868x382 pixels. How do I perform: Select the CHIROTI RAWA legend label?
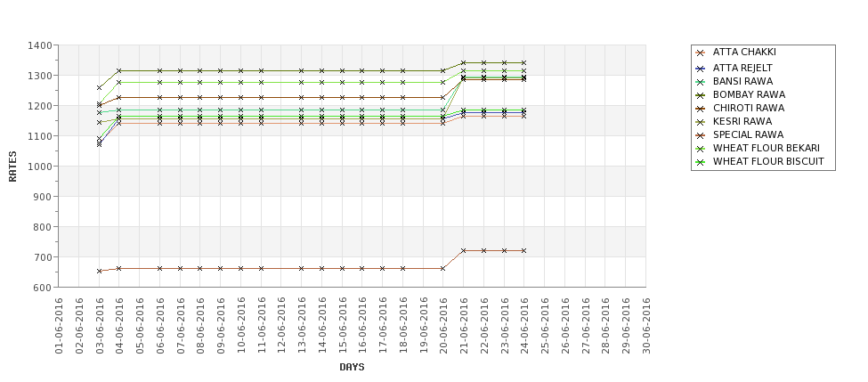[749, 108]
